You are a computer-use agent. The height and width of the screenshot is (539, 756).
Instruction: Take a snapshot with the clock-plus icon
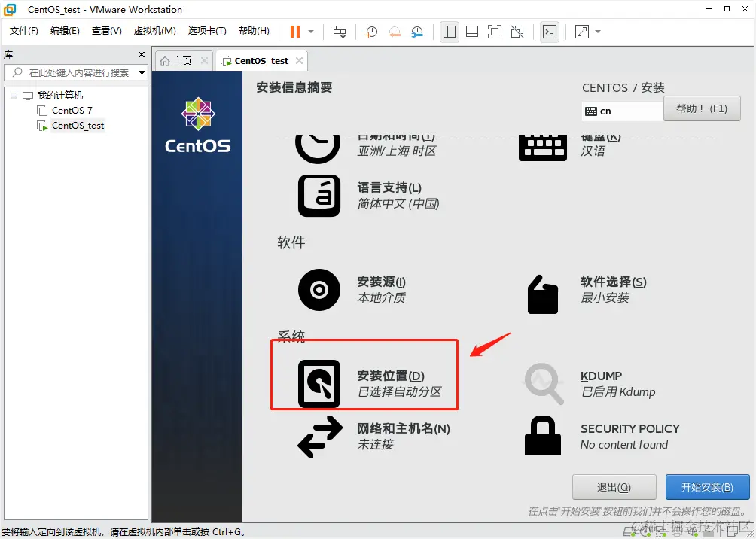(x=371, y=32)
